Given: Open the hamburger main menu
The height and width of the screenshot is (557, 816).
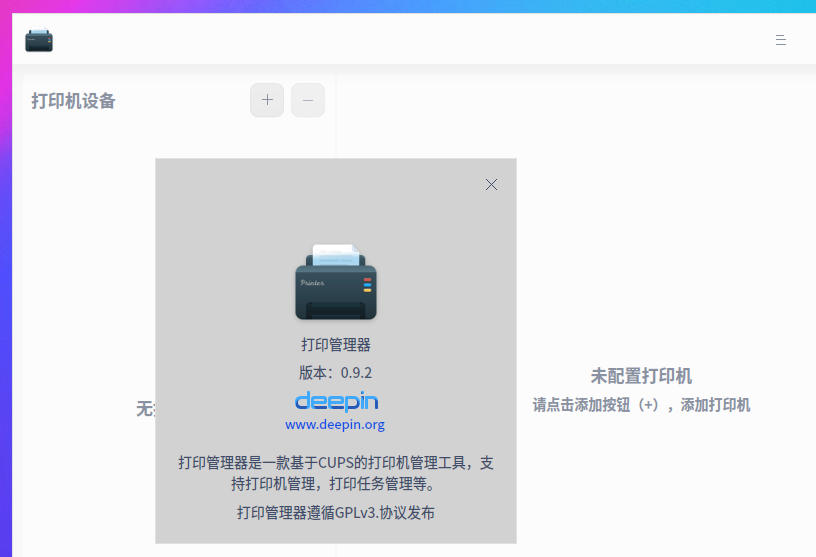Looking at the screenshot, I should (781, 40).
